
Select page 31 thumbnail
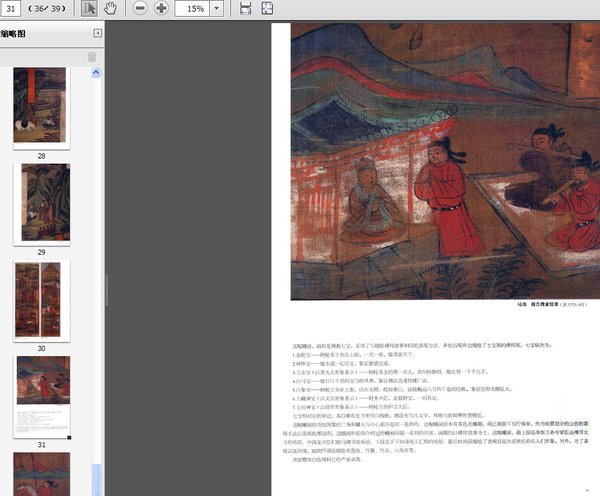coord(41,397)
